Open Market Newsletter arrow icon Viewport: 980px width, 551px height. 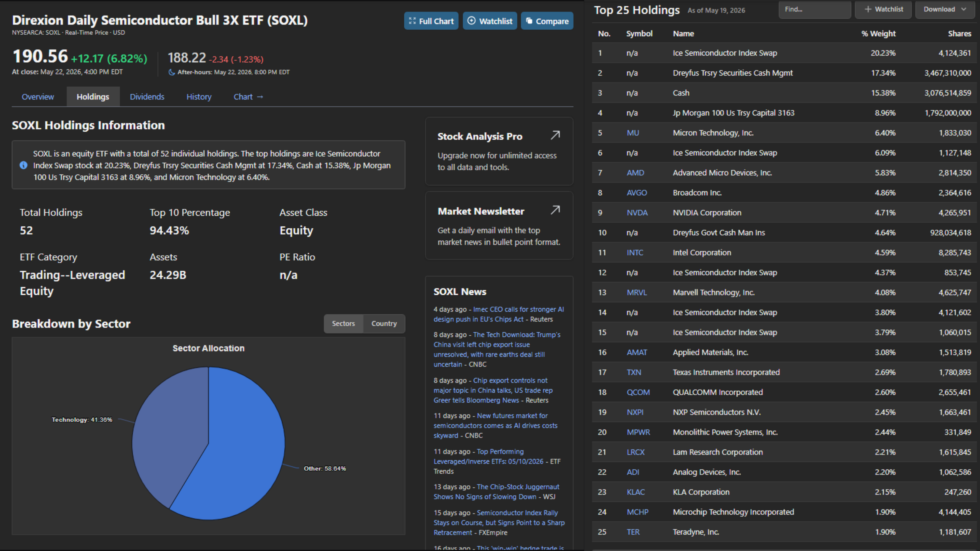(555, 210)
